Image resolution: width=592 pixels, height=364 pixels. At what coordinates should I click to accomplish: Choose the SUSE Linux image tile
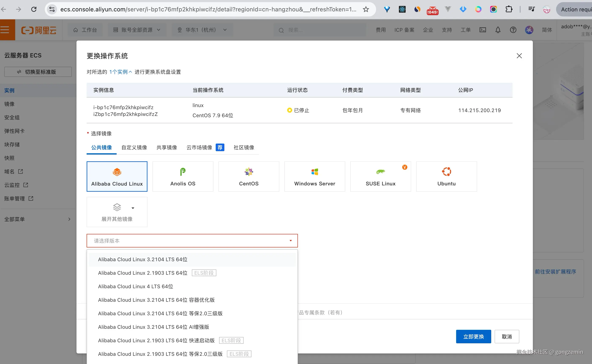380,176
